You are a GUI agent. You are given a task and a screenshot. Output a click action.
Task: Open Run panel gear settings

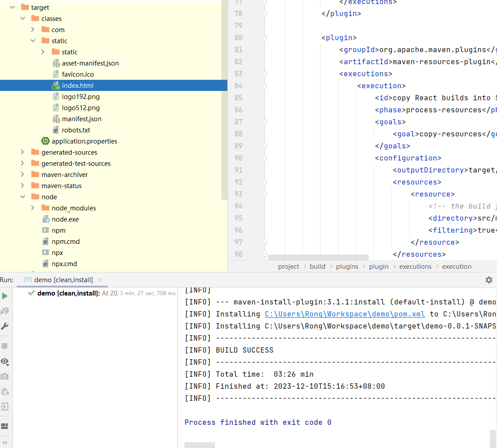pyautogui.click(x=489, y=280)
